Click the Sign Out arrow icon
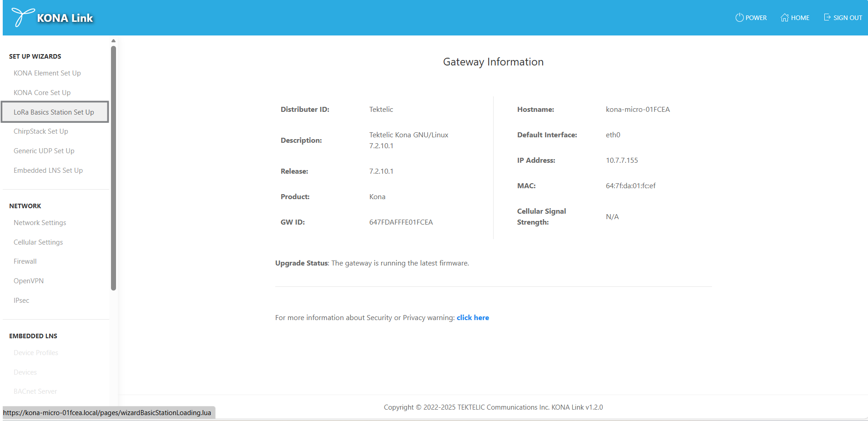The image size is (868, 421). pyautogui.click(x=827, y=17)
